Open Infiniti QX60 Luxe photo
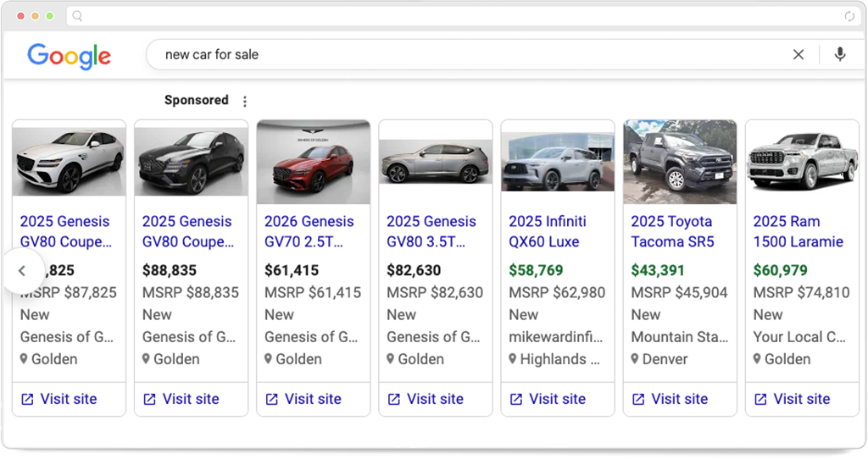The image size is (868, 459). tap(558, 162)
